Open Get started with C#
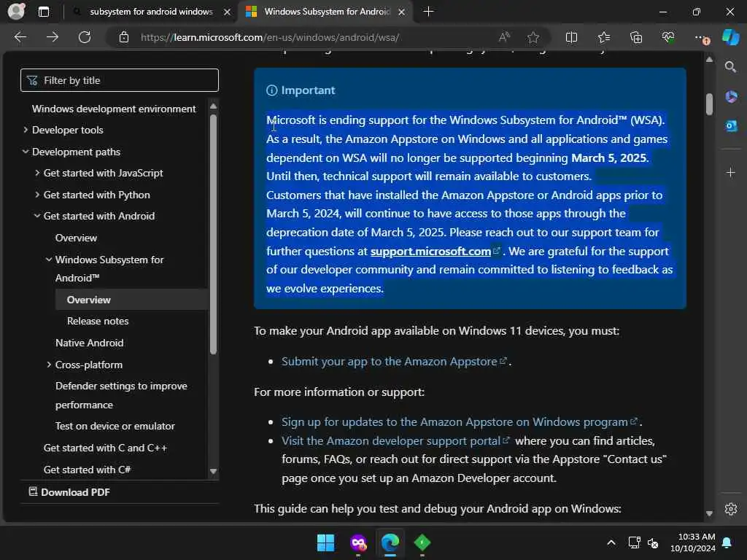 click(x=88, y=470)
